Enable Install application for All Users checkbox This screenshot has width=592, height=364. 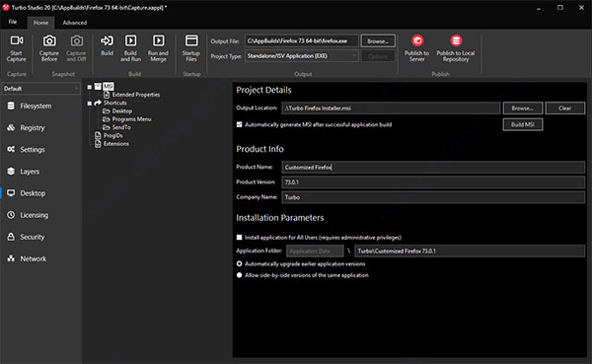pos(240,238)
